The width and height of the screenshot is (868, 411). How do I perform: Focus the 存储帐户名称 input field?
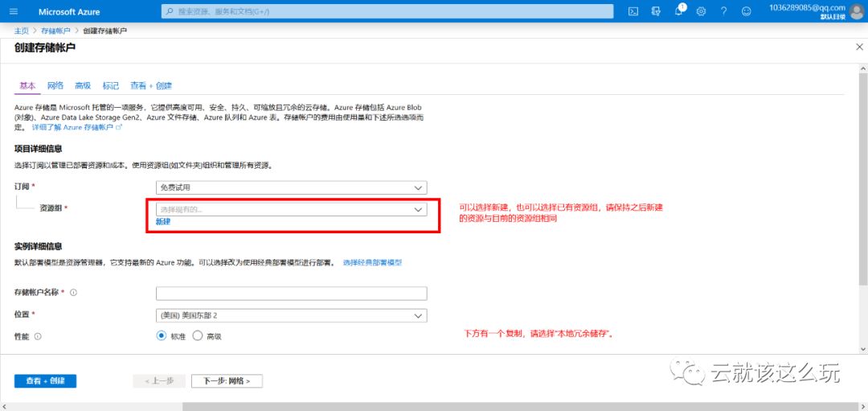(292, 293)
